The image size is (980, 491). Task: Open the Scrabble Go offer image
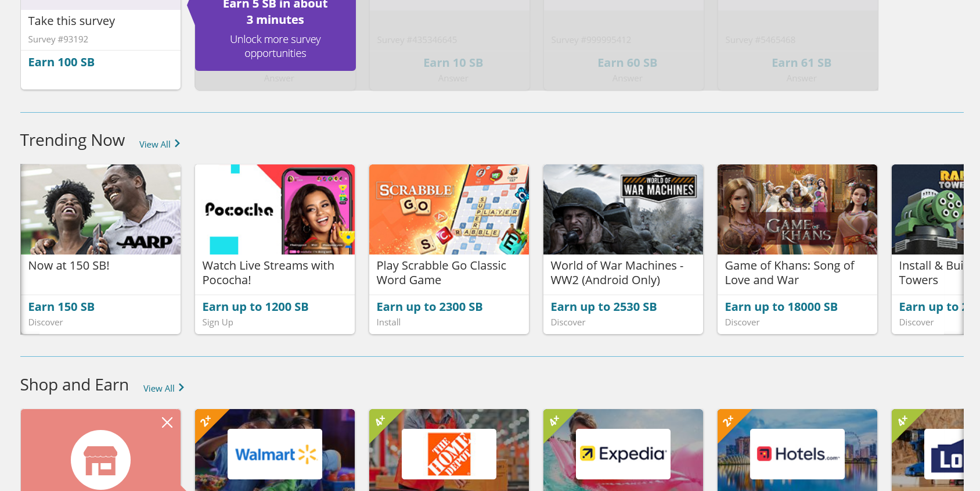tap(449, 209)
